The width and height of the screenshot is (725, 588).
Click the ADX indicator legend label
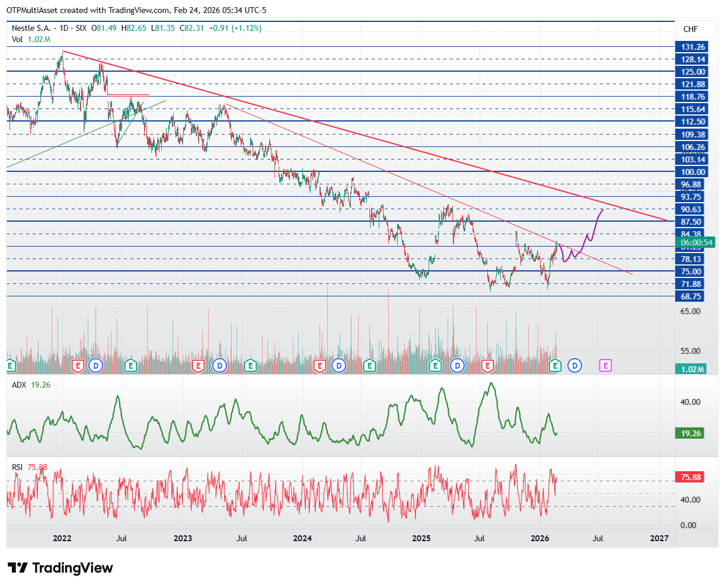[x=19, y=385]
